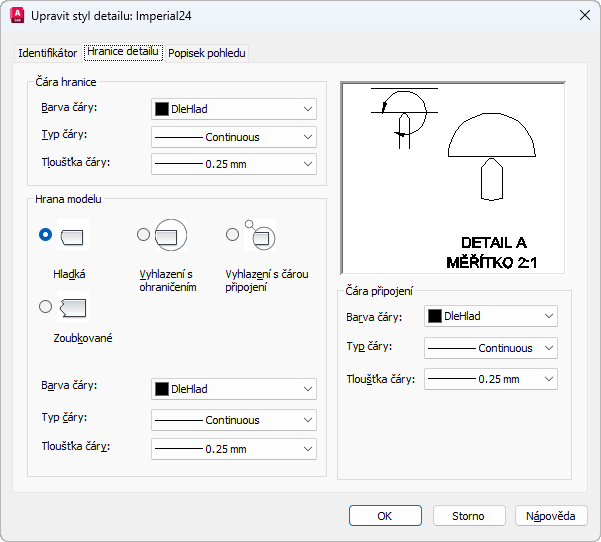Click the jagged edge illustration icon
The height and width of the screenshot is (542, 601).
tap(72, 307)
